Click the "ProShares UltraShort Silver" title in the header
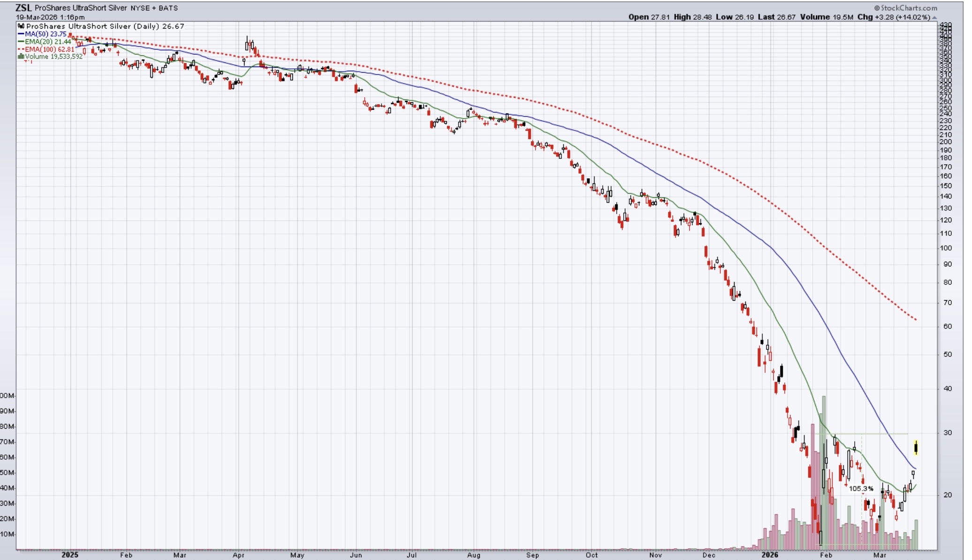The width and height of the screenshot is (972, 560). pos(81,8)
